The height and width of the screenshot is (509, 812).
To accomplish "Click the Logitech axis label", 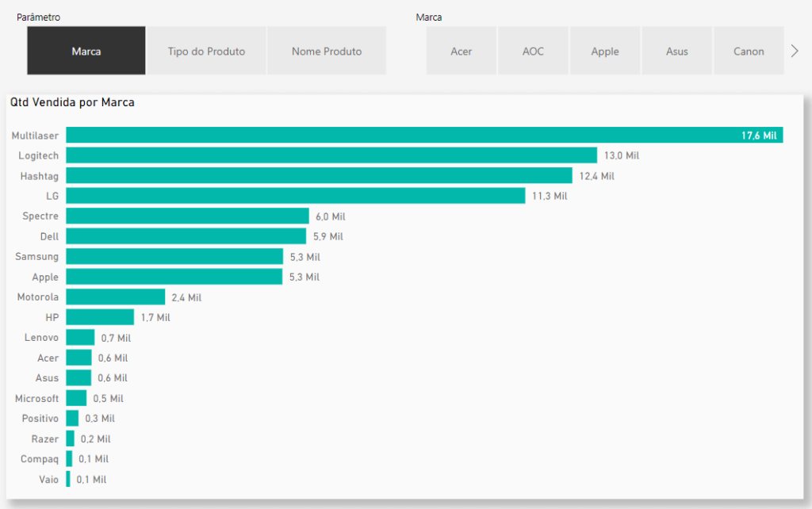I will click(x=38, y=155).
